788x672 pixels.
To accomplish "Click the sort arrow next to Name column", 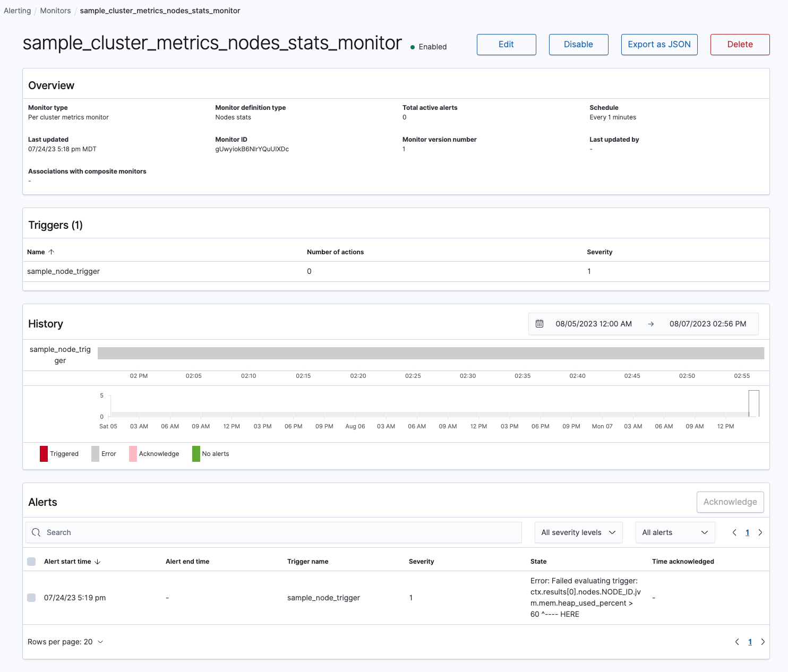I will pos(50,252).
